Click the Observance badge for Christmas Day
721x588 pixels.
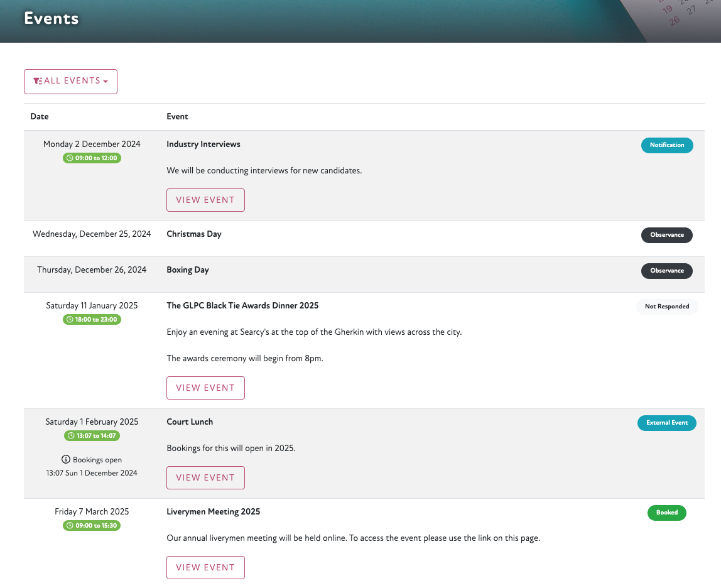[667, 235]
